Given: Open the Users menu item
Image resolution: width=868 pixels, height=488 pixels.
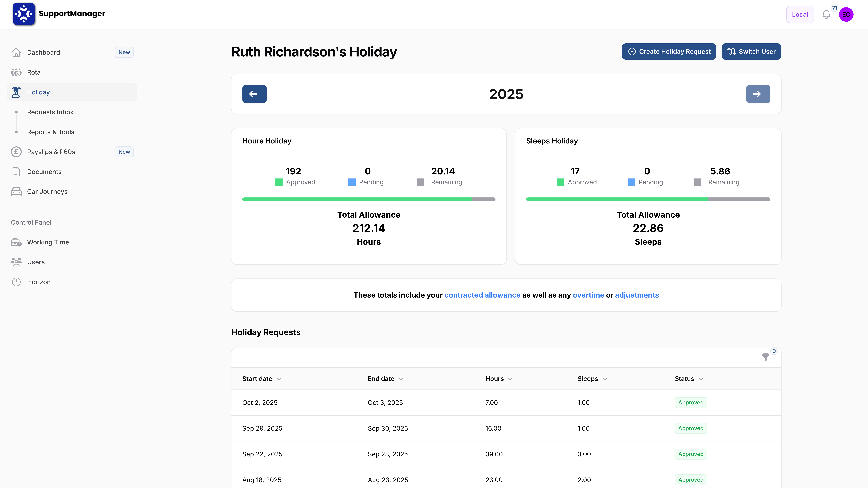Looking at the screenshot, I should point(72,262).
